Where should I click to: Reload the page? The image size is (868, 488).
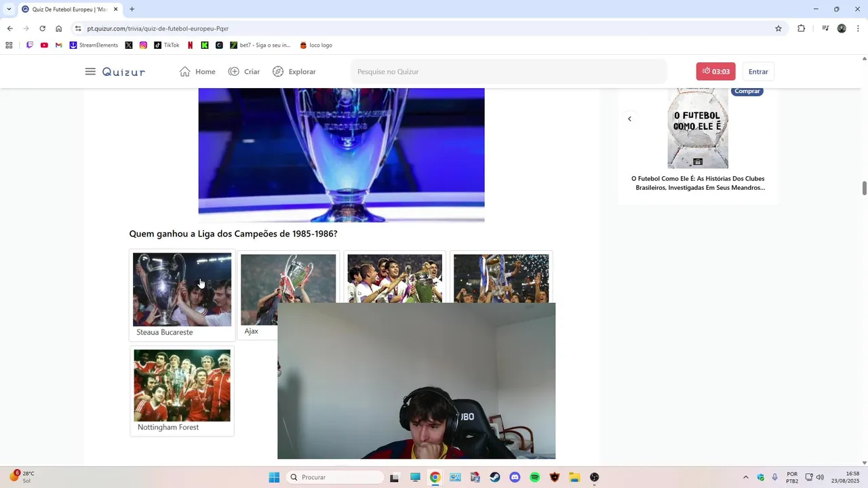[x=42, y=28]
